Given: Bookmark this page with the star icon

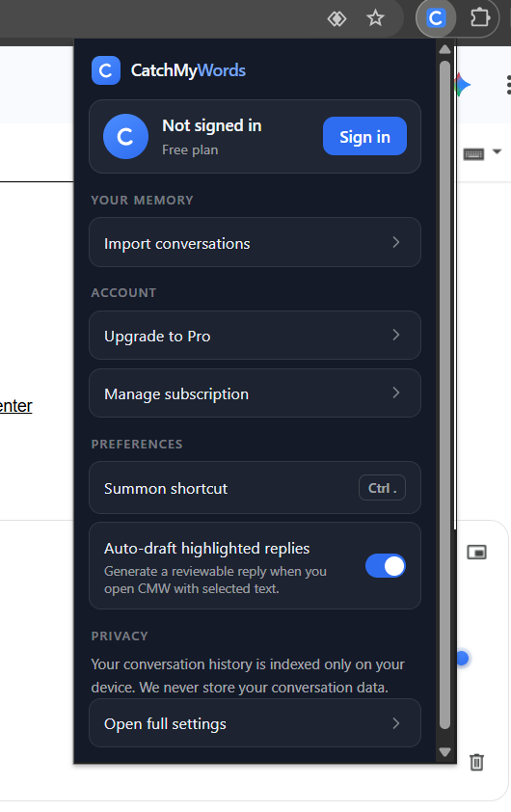Looking at the screenshot, I should coord(375,18).
